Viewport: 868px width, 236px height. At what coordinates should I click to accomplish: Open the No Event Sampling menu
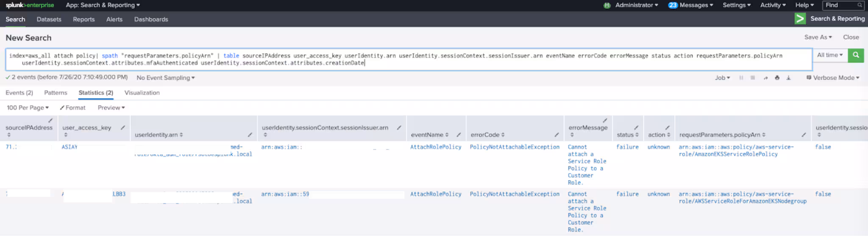[x=165, y=78]
